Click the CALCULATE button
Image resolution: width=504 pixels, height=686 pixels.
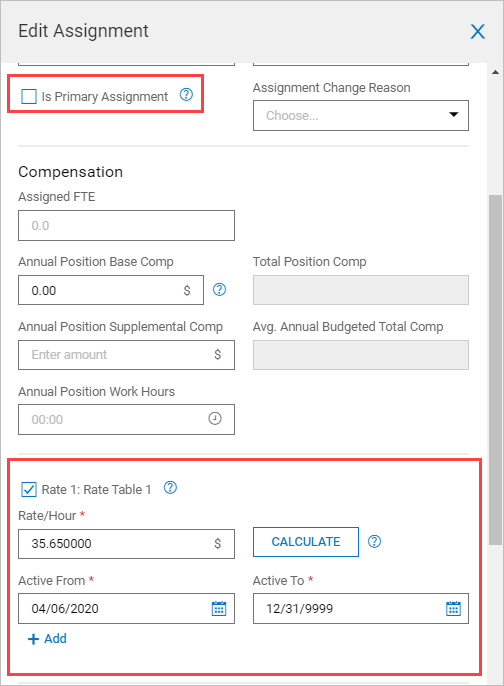click(306, 542)
